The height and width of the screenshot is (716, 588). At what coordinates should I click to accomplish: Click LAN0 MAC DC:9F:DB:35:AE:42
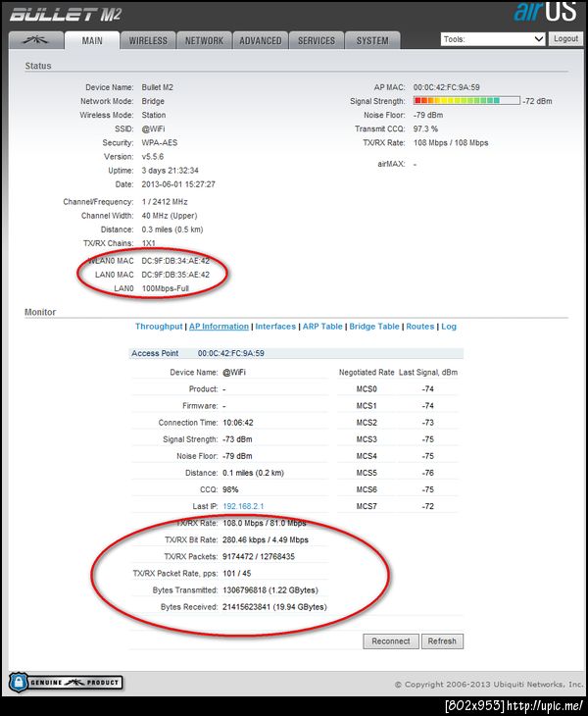(175, 275)
